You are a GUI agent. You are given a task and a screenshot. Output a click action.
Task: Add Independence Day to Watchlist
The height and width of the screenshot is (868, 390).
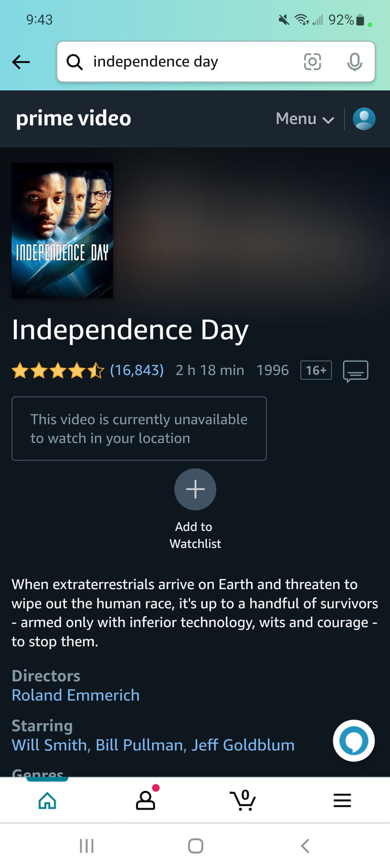[195, 489]
